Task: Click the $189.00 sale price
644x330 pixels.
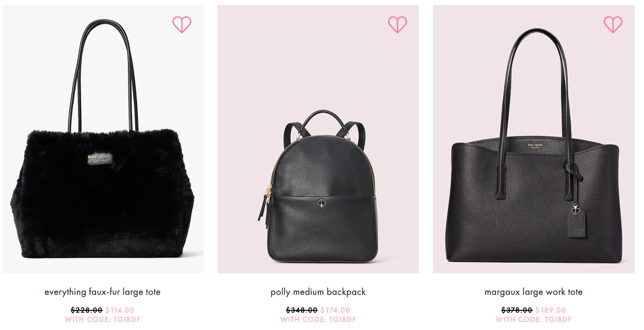Action: 551,310
